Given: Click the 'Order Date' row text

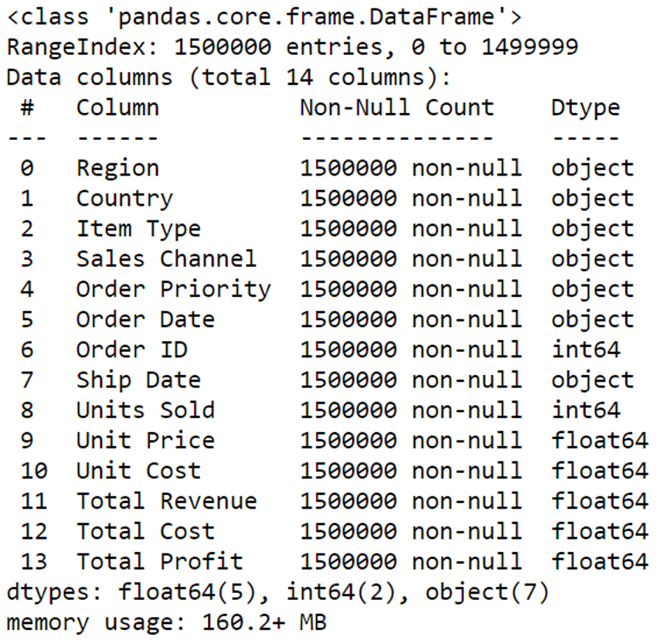Looking at the screenshot, I should (x=145, y=319).
